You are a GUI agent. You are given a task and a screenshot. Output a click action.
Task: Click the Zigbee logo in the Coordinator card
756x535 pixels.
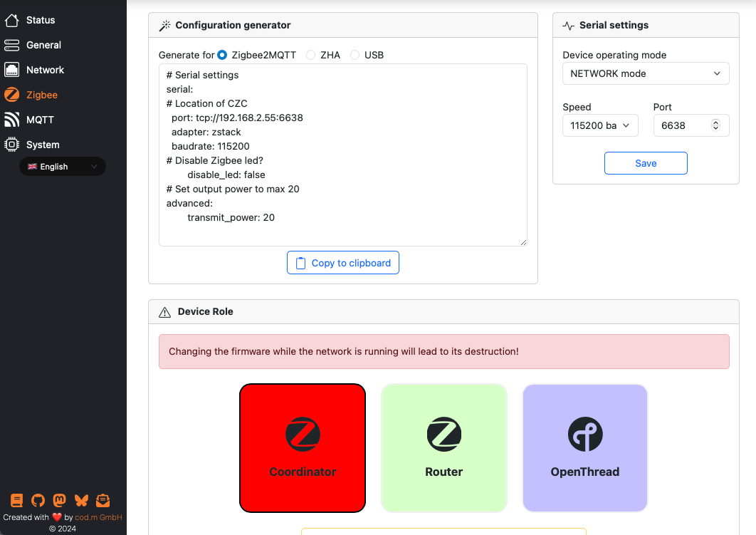(x=303, y=434)
